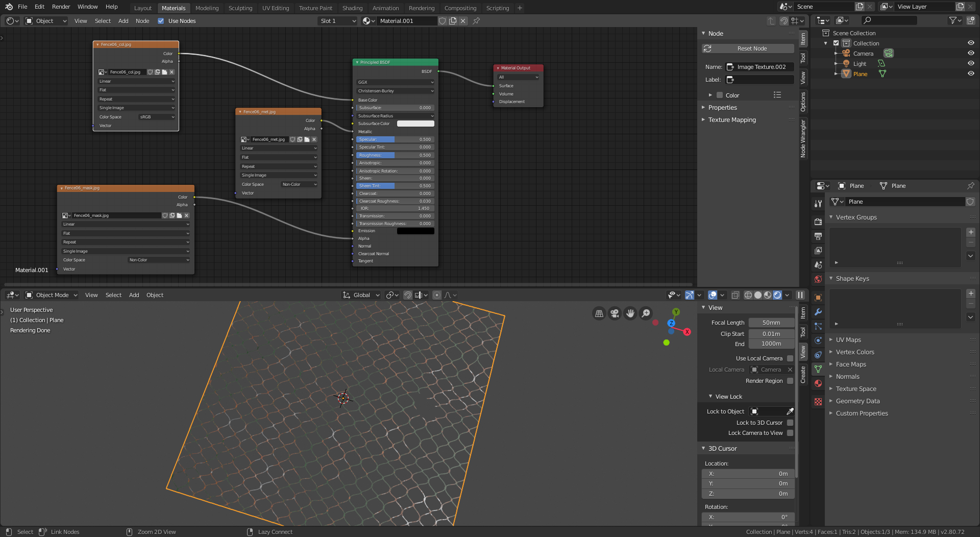Open the Particles properties tab
This screenshot has width=980, height=537.
point(818,326)
